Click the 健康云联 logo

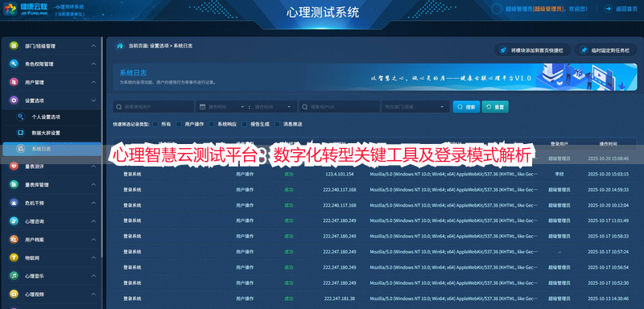25,9
